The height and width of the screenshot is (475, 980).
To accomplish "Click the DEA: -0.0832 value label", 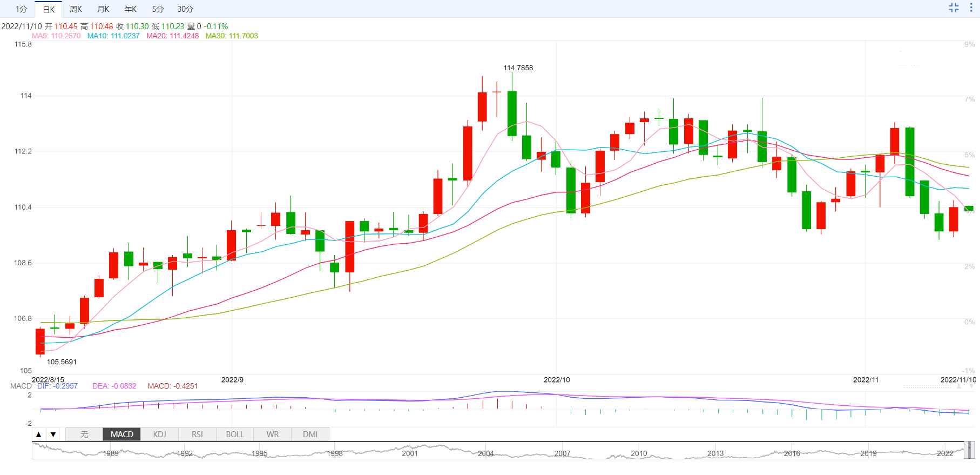I will (114, 386).
